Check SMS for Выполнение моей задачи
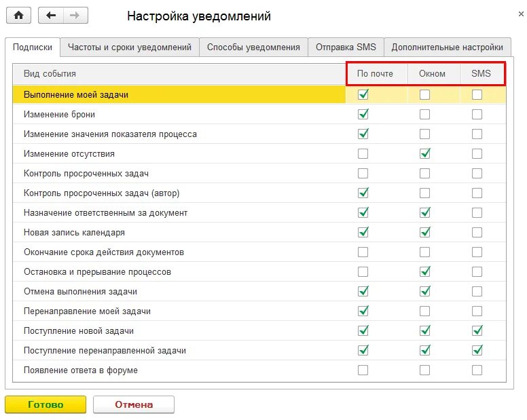The width and height of the screenshot is (527, 420). tap(477, 95)
